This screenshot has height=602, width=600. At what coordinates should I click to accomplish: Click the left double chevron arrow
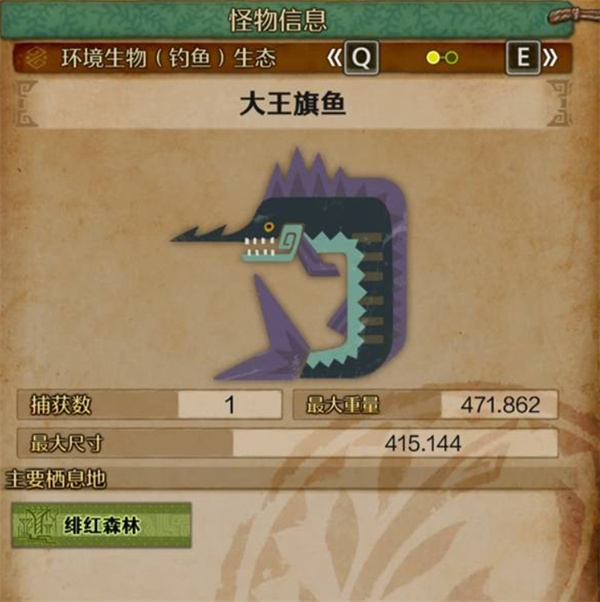tap(334, 58)
